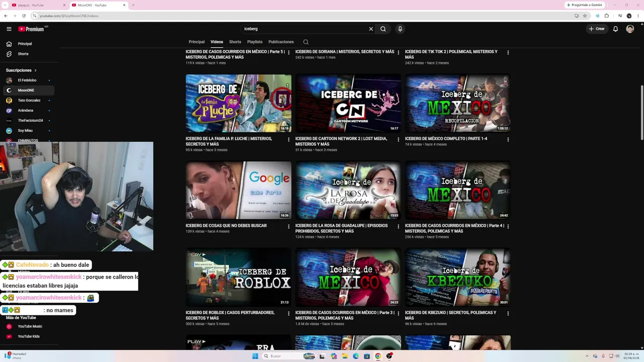Open options for Iceberg de Soriana video
This screenshot has width=644, height=362.
tap(398, 52)
